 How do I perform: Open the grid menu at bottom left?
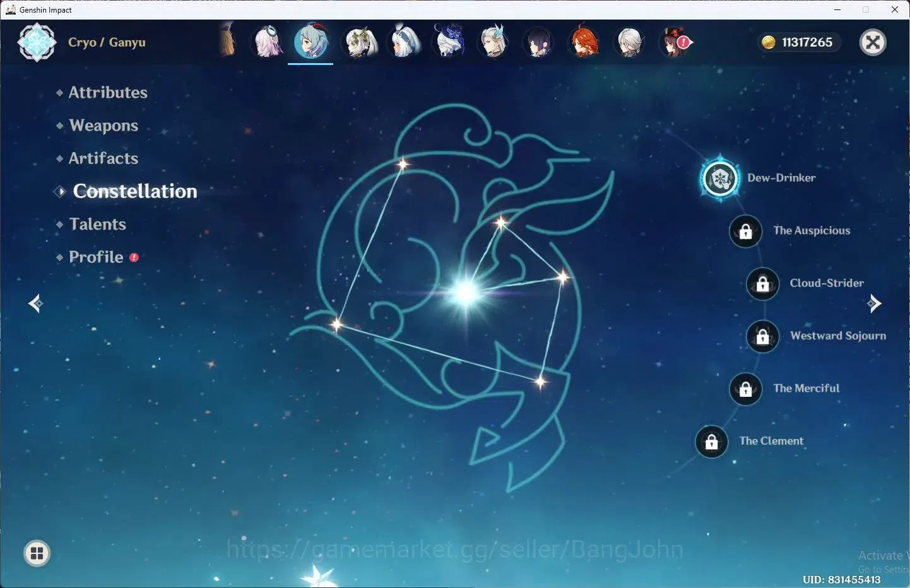pos(37,554)
